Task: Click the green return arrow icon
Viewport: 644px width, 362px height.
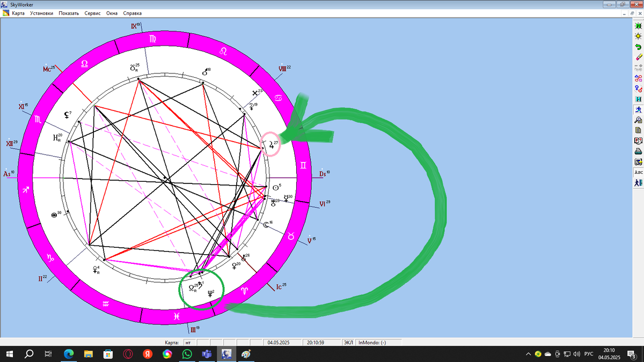Action: 639,47
